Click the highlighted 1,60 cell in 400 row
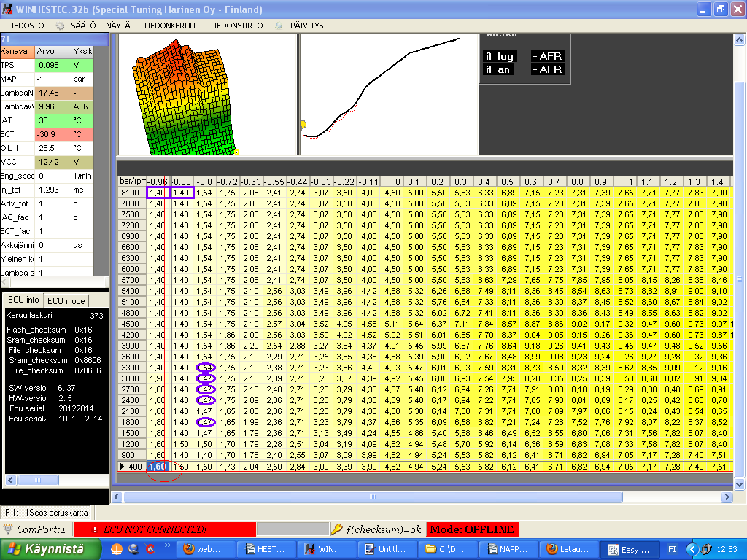The width and height of the screenshot is (747, 560). point(158,467)
